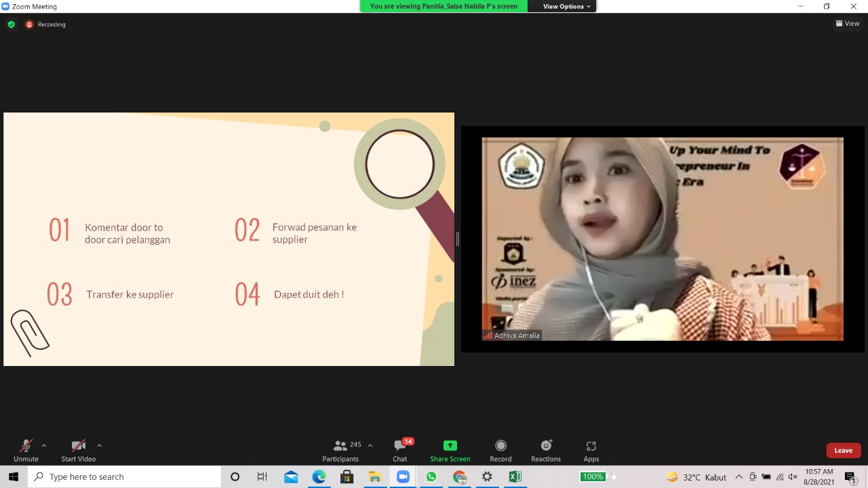The width and height of the screenshot is (868, 488).
Task: Open the Windows Start menu
Action: [x=14, y=476]
